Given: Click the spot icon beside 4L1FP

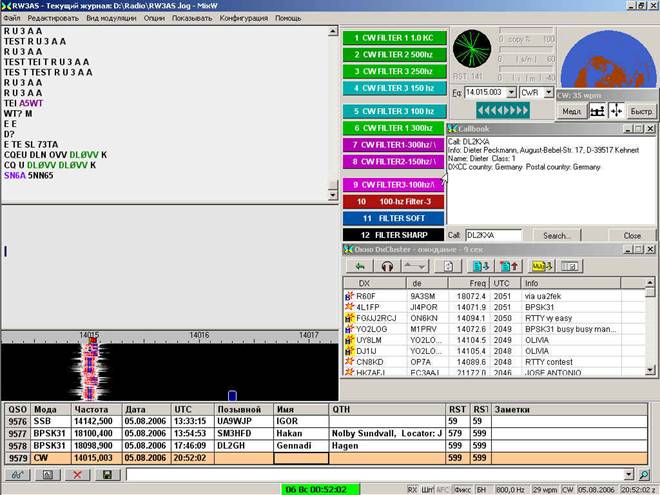Looking at the screenshot, I should (349, 307).
